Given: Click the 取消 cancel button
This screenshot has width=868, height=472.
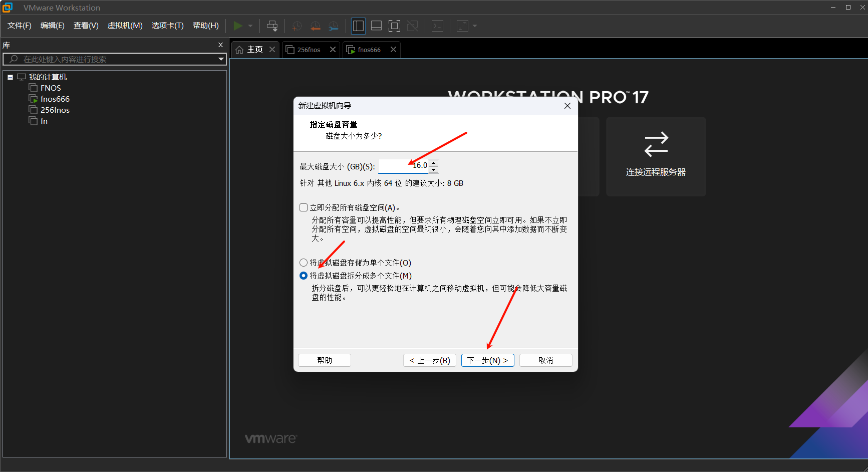Looking at the screenshot, I should [546, 360].
